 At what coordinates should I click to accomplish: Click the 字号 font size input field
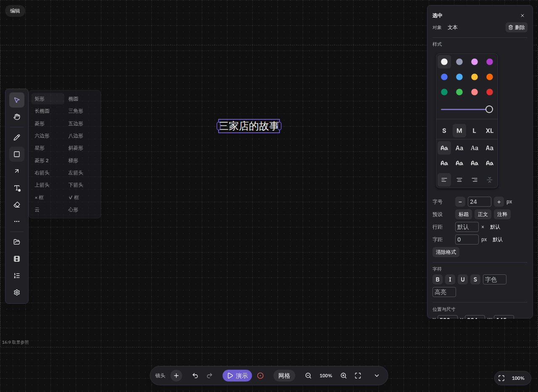pyautogui.click(x=480, y=202)
